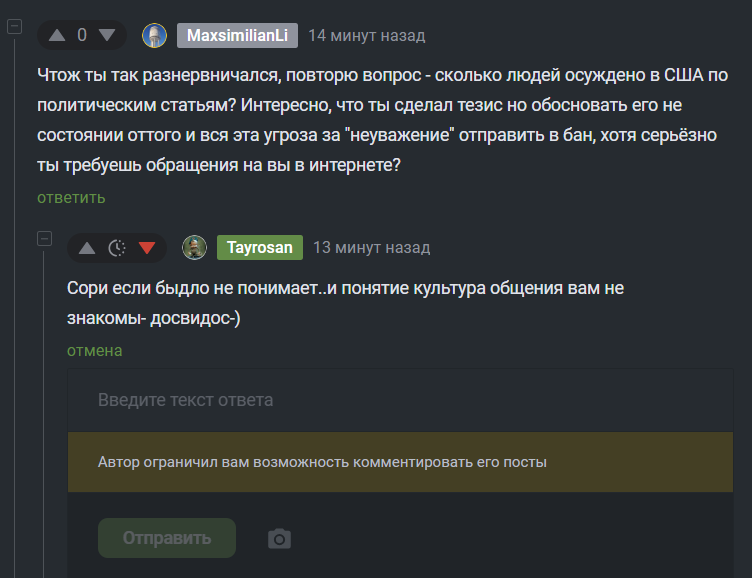Viewport: 752px width, 578px height.
Task: Open the MaxsimilianLi username profile link
Action: click(237, 35)
